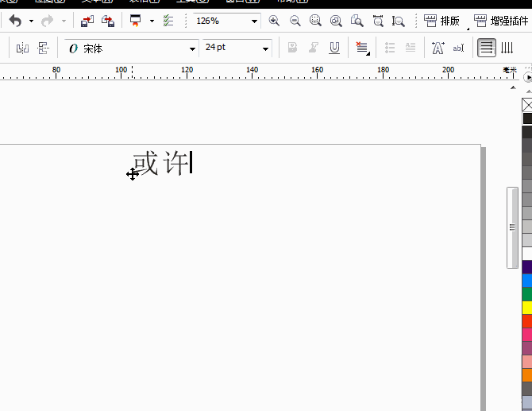
Task: Pick the green color swatch
Action: point(527,294)
